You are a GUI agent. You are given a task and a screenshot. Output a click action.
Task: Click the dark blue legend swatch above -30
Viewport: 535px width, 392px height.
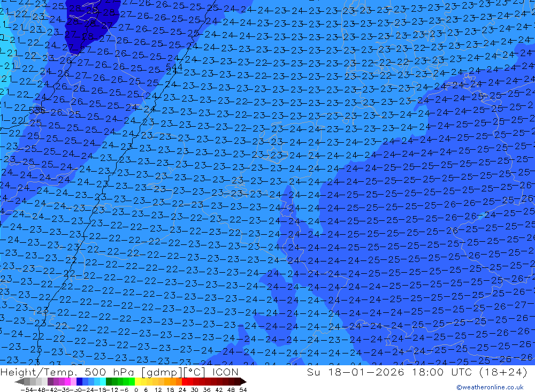coord(79,381)
